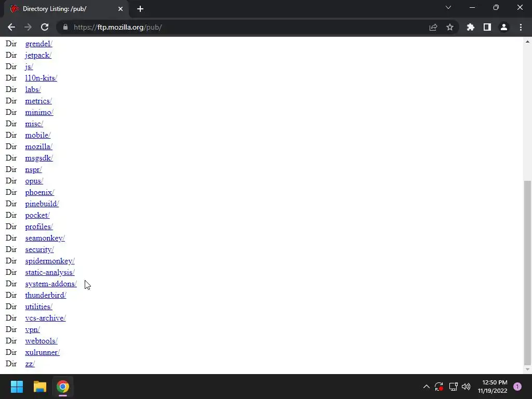Open the pinebuild/ link

[42, 204]
